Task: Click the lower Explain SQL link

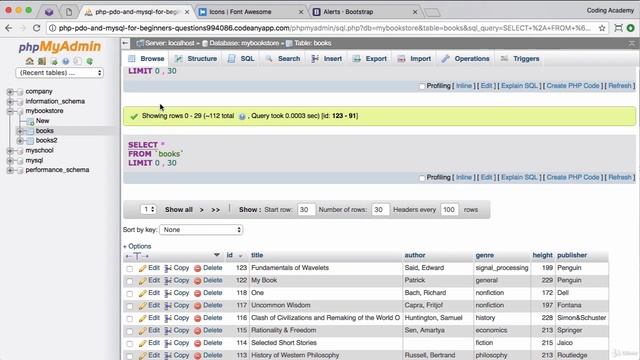Action: (519, 178)
